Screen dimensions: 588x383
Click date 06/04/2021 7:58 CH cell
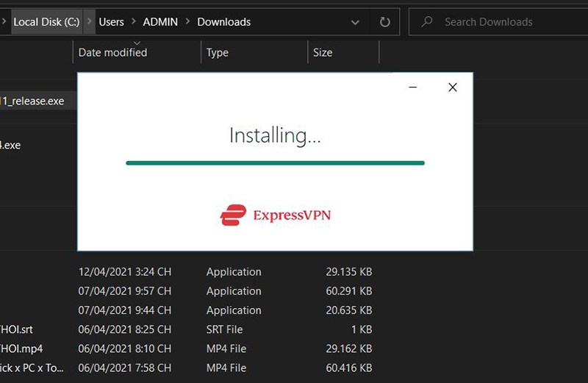pyautogui.click(x=124, y=368)
